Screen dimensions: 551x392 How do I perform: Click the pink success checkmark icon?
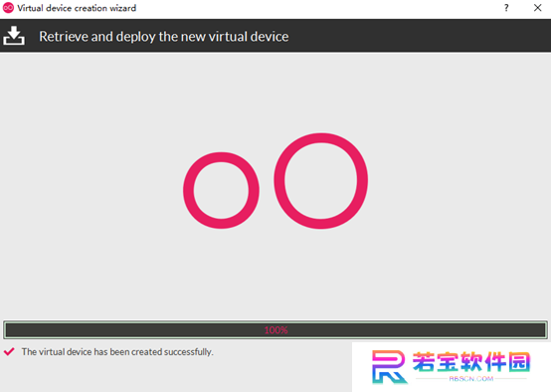click(9, 351)
